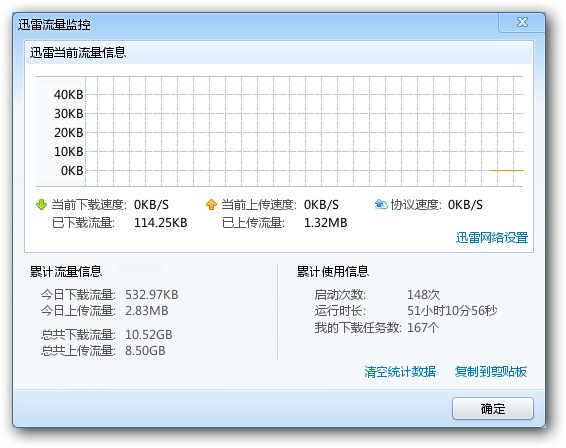The image size is (566, 448).
Task: Confirm with the 确定 button
Action: (493, 409)
